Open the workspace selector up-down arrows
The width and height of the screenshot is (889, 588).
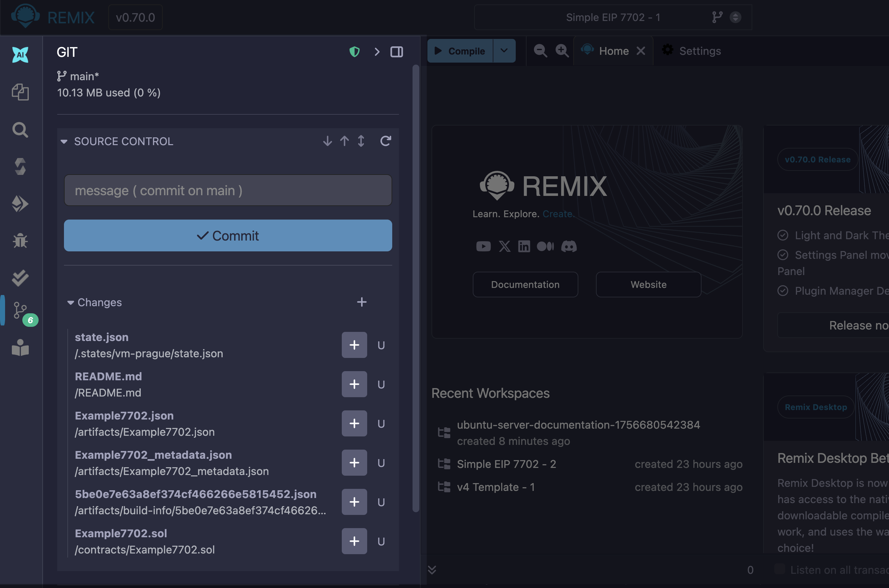coord(735,17)
